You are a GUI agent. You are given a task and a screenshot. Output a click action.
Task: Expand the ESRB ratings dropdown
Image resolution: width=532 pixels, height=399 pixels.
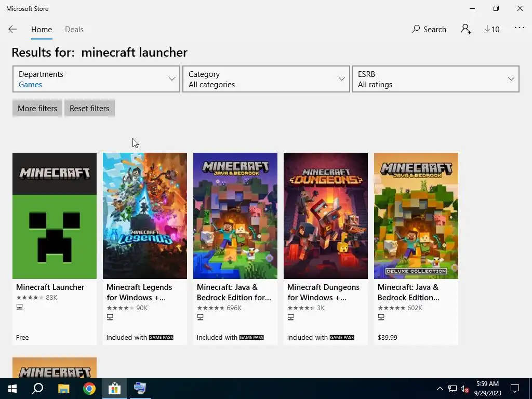(436, 79)
